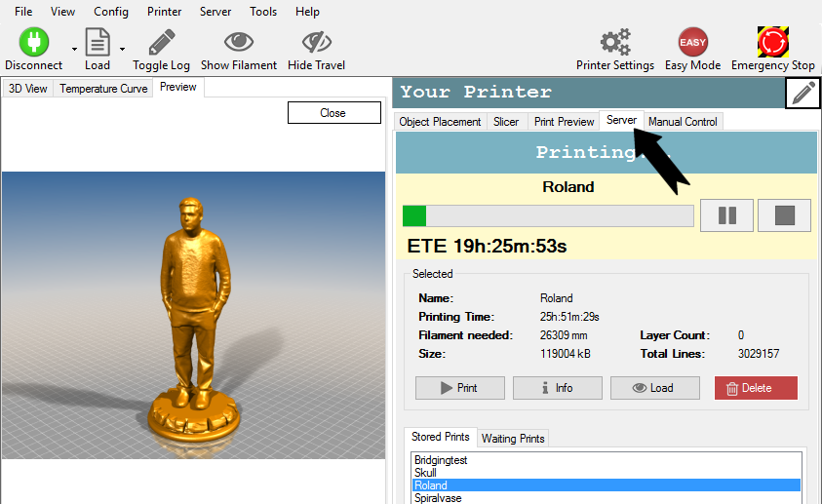
Task: Toggle Hide Travel crossed-eye icon
Action: coord(317,43)
